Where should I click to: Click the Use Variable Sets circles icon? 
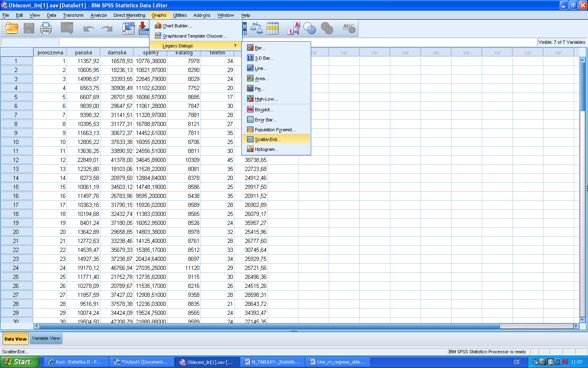point(310,28)
